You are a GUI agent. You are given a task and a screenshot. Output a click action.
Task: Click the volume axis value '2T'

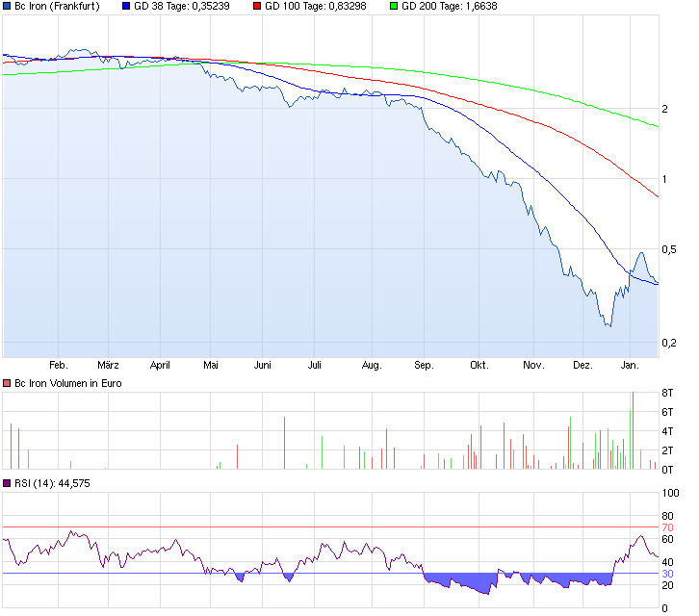(667, 450)
